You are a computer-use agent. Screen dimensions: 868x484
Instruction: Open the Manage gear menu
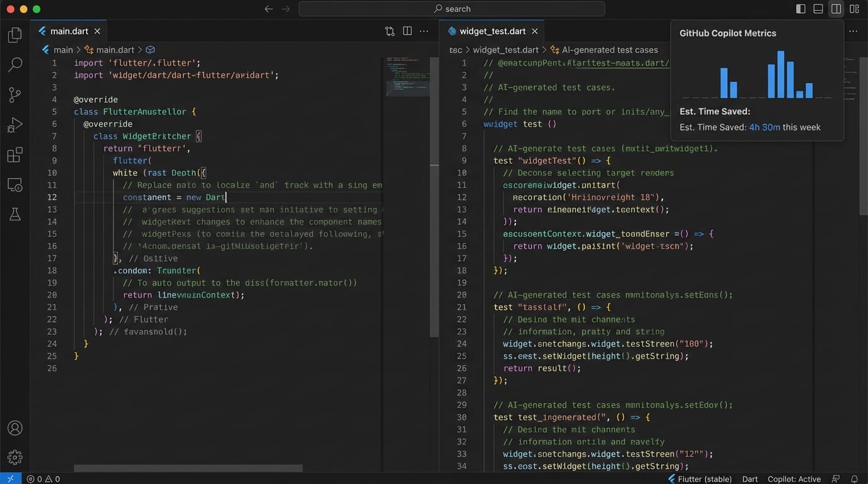[x=15, y=458]
